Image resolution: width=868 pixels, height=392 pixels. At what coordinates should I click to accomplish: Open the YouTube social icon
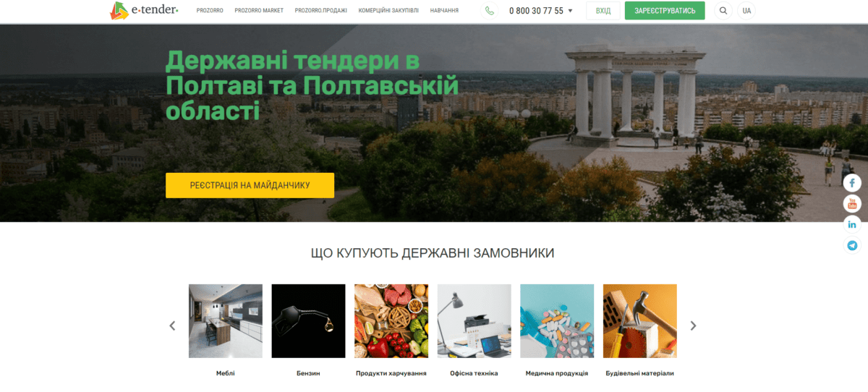[853, 204]
